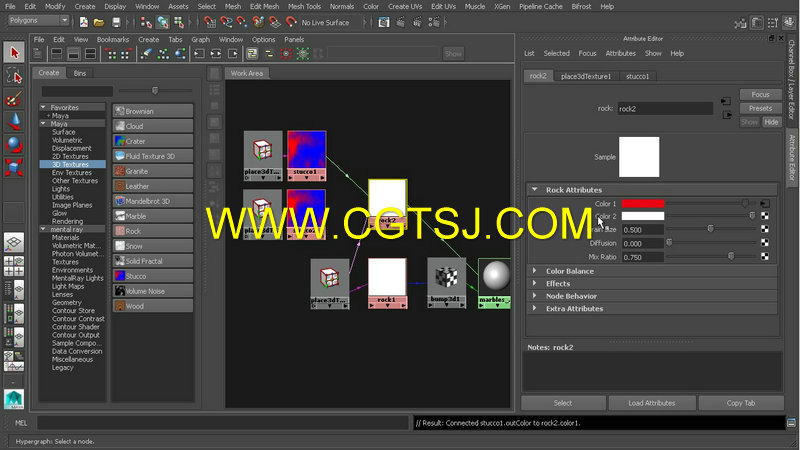This screenshot has height=450, width=800.
Task: Click the red Color 1 swatch
Action: (x=643, y=203)
